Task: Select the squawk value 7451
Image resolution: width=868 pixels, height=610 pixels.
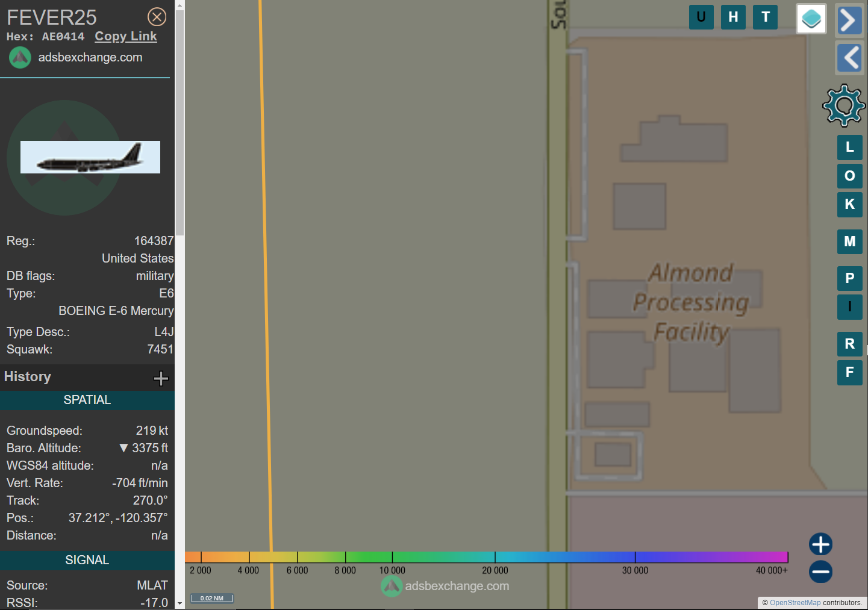Action: [160, 349]
